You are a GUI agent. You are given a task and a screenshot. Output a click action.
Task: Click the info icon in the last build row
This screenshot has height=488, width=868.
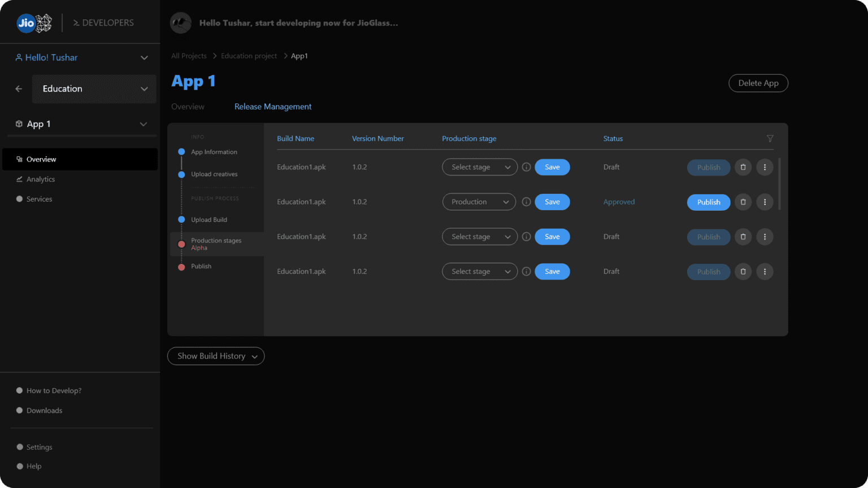pyautogui.click(x=526, y=272)
